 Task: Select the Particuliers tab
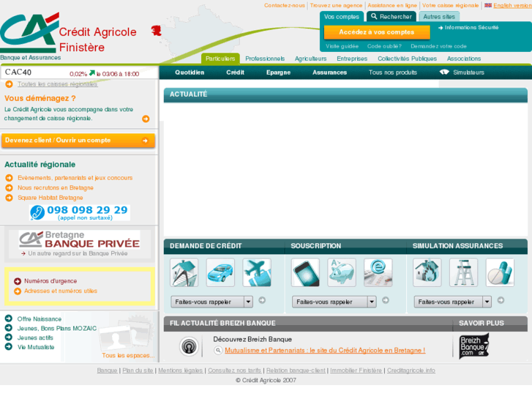pyautogui.click(x=220, y=59)
